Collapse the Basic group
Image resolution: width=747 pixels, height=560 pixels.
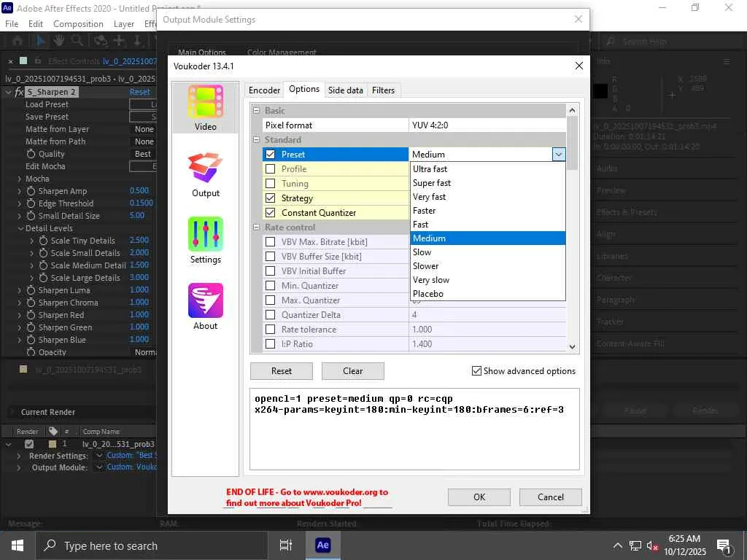[256, 111]
